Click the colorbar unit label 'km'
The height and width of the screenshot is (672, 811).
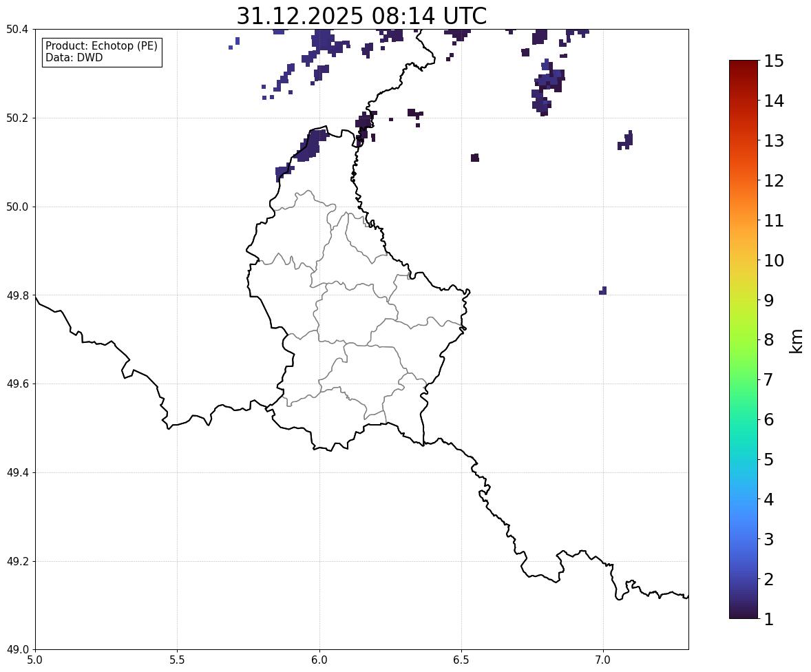click(x=796, y=342)
